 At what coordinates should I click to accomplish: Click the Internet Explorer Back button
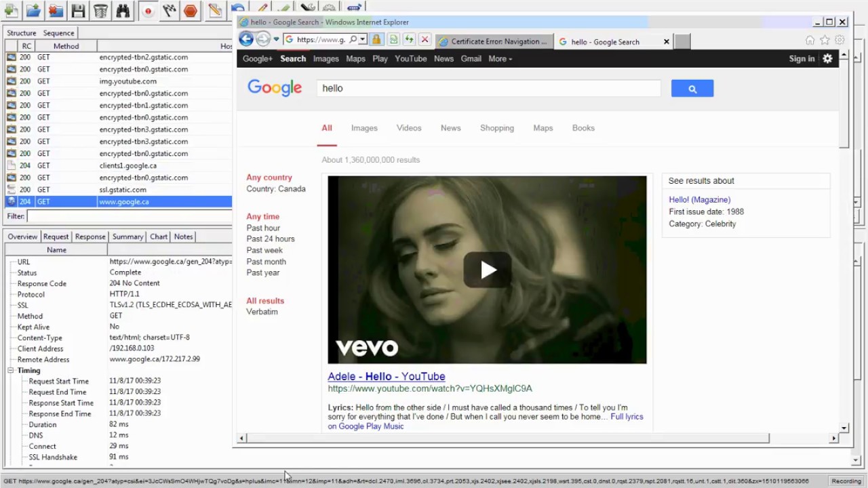pos(246,39)
